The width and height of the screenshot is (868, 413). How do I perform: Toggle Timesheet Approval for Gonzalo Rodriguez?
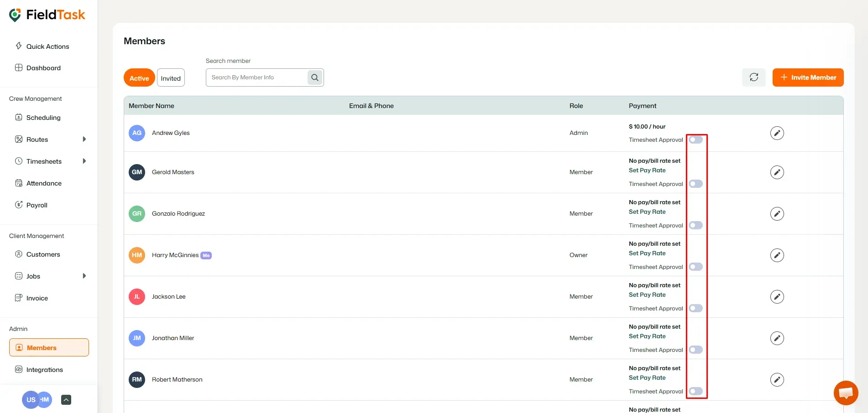point(696,225)
